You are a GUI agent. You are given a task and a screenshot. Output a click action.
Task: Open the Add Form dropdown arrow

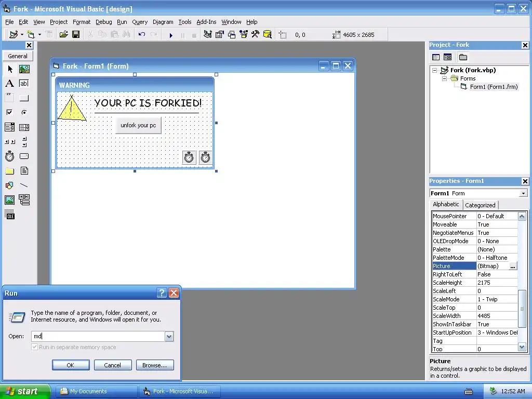click(x=39, y=34)
